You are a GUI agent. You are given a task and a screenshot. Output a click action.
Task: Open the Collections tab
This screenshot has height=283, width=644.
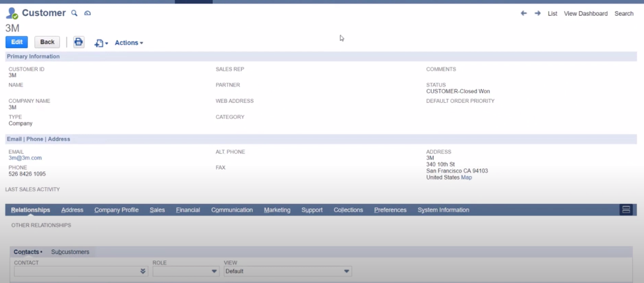[348, 210]
